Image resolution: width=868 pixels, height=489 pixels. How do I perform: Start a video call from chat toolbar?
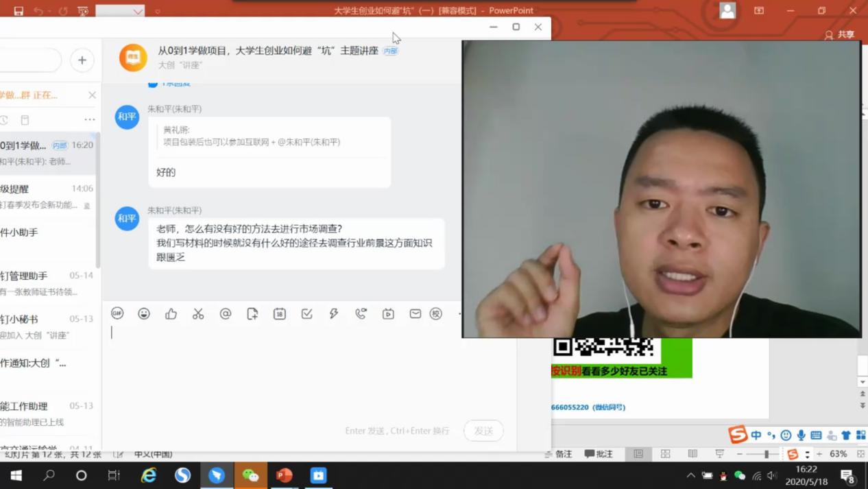click(388, 313)
